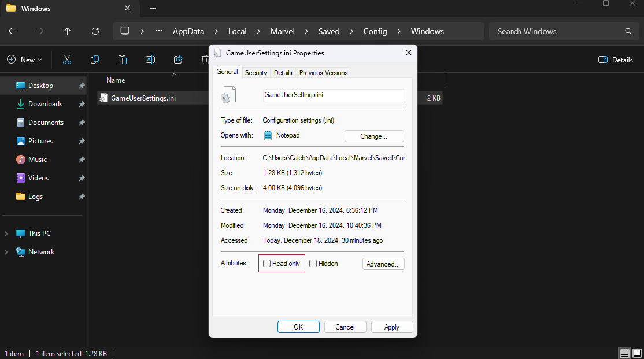
Task: Expand the This PC tree node
Action: pyautogui.click(x=6, y=234)
